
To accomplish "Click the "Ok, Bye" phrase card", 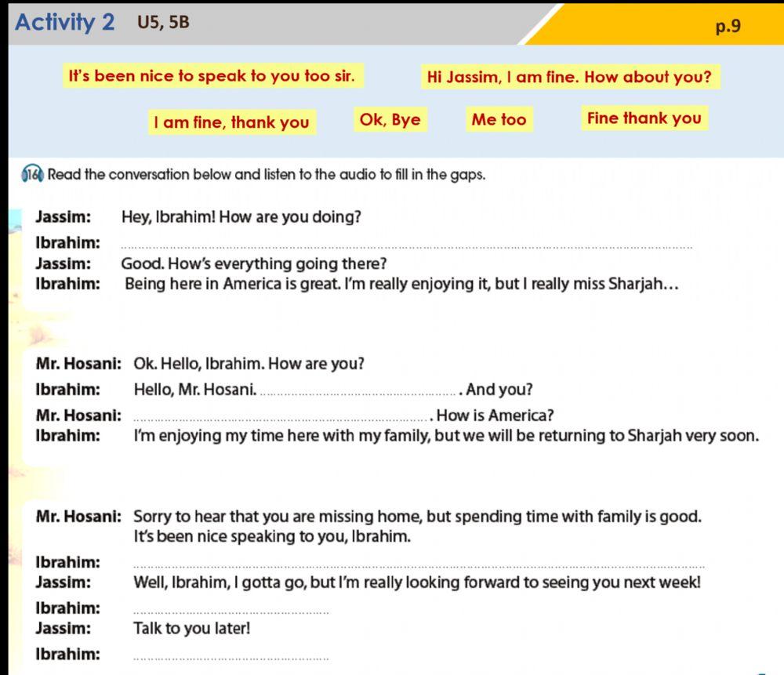I will [390, 120].
